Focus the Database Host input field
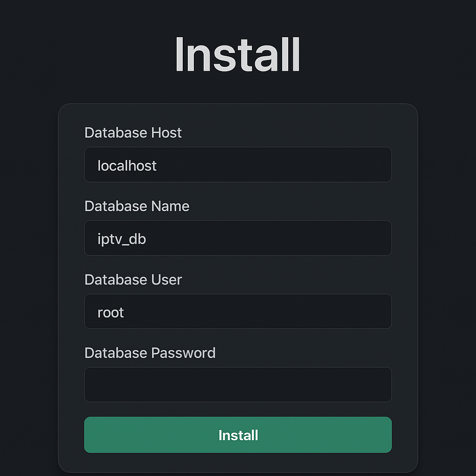The height and width of the screenshot is (476, 476). pyautogui.click(x=238, y=165)
